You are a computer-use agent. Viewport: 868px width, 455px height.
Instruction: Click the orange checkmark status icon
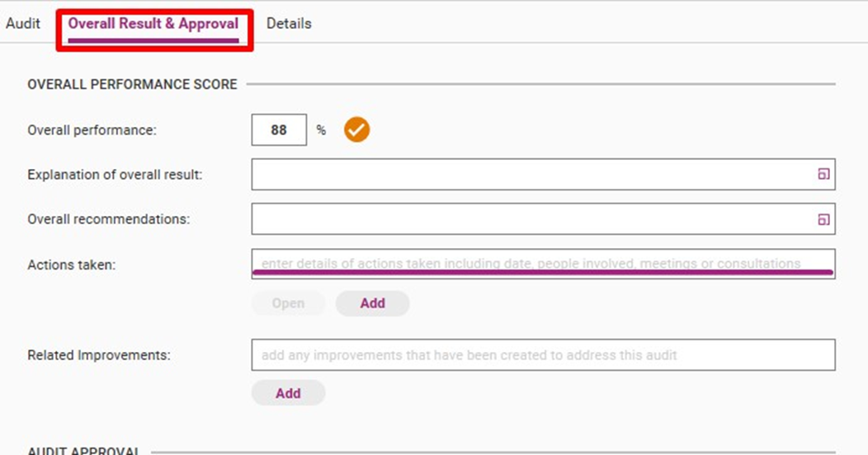(x=357, y=130)
